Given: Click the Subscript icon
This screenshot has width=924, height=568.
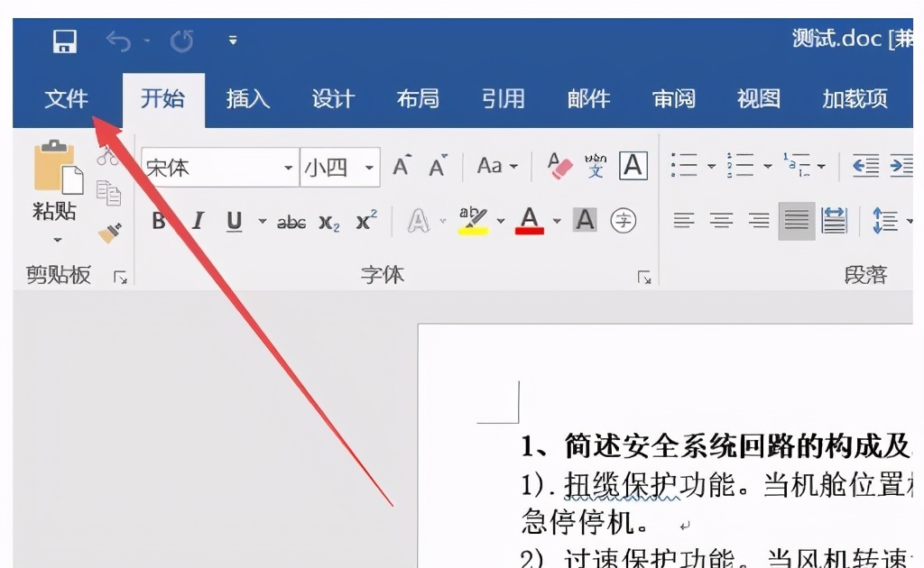Looking at the screenshot, I should [x=330, y=223].
